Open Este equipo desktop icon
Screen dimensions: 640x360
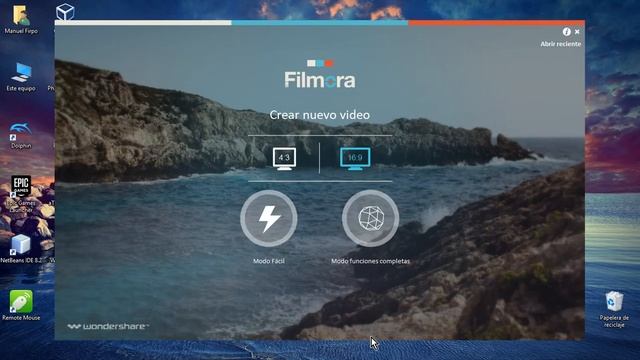click(21, 77)
